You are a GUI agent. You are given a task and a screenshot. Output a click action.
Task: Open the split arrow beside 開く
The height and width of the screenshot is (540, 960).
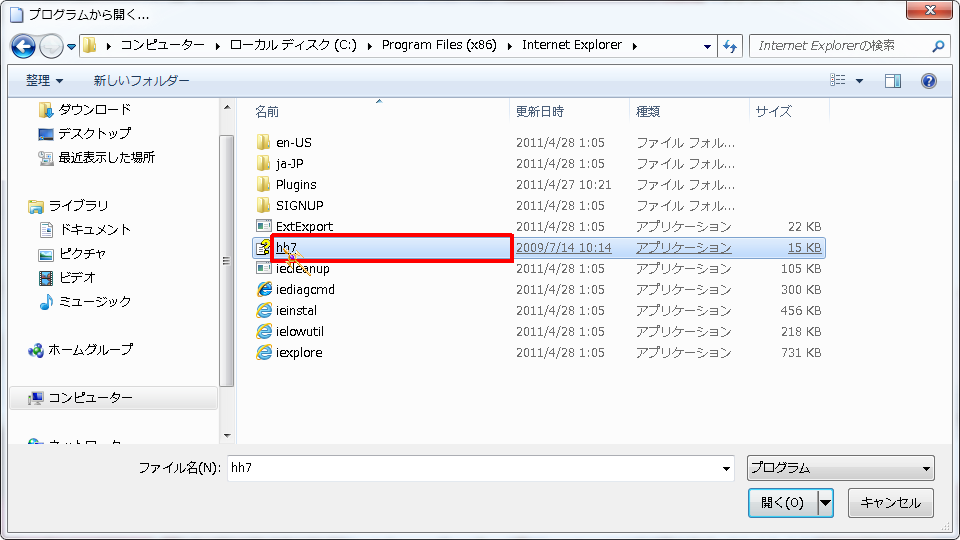825,503
